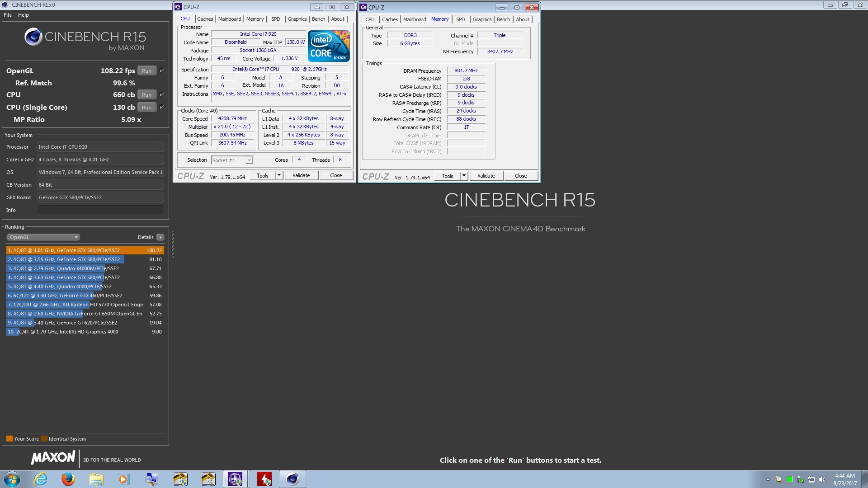Screen dimensions: 868x488
Task: Open the volume speaker tray icon
Action: (x=822, y=479)
